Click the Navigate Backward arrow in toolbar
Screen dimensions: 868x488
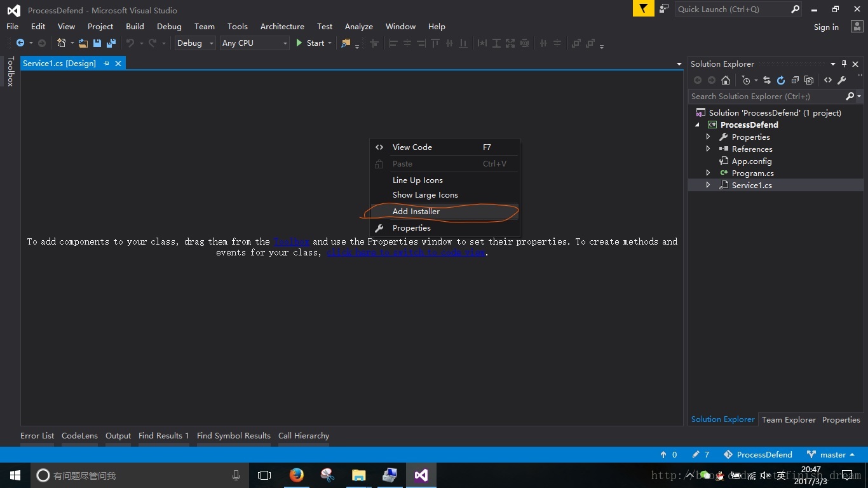click(20, 43)
